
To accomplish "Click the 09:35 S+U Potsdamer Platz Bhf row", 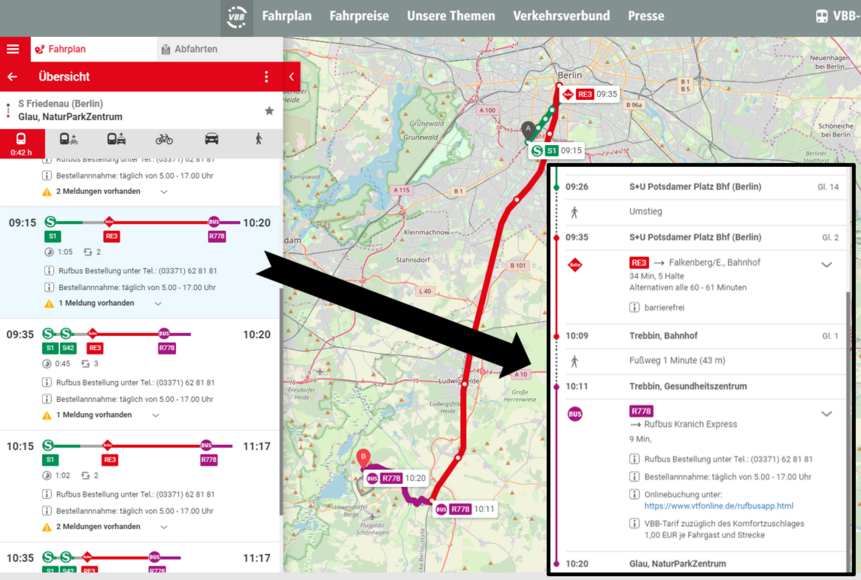I will click(x=706, y=237).
